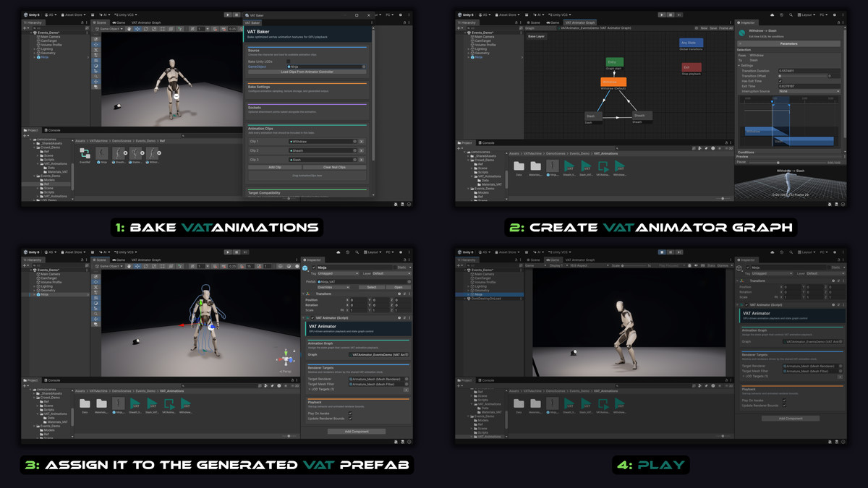The image size is (868, 488).
Task: Toggle Ninja active checkbox in step 3 Inspector
Action: click(314, 267)
